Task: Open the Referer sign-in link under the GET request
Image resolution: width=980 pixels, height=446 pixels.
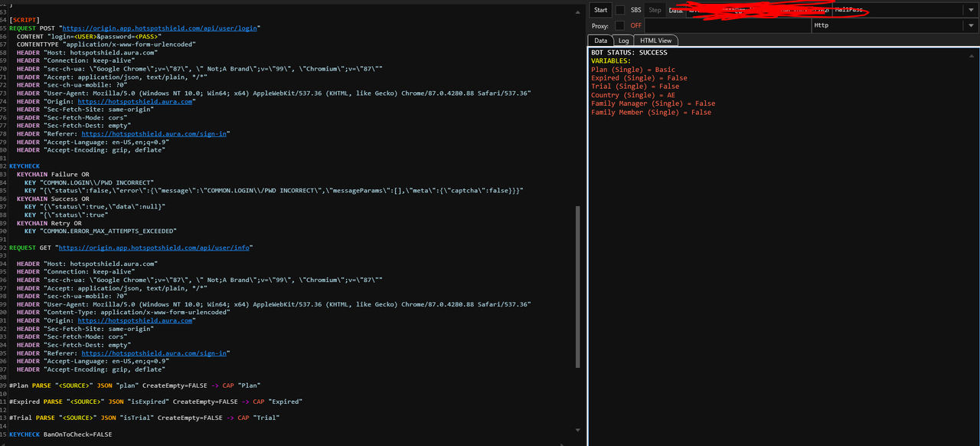Action: coord(155,353)
